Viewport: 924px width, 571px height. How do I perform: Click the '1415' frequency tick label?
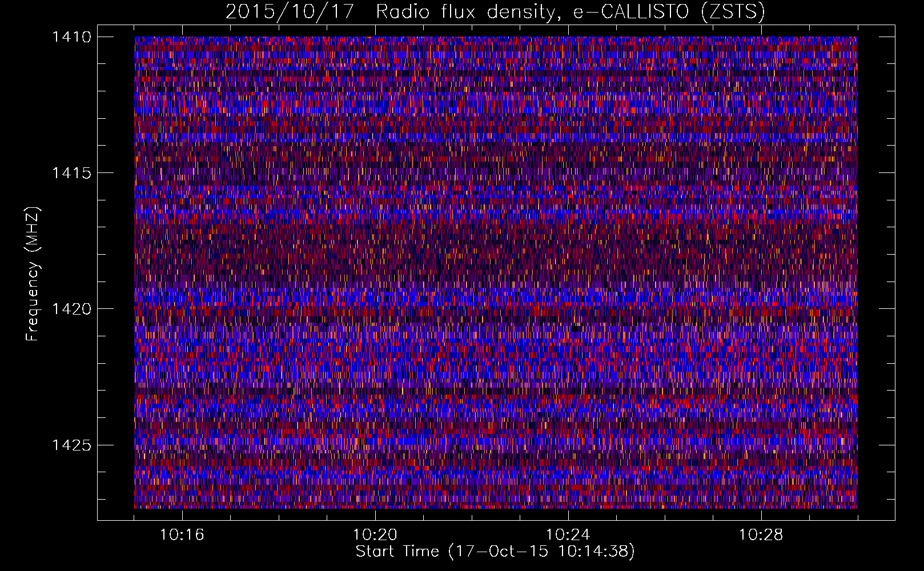click(x=71, y=173)
